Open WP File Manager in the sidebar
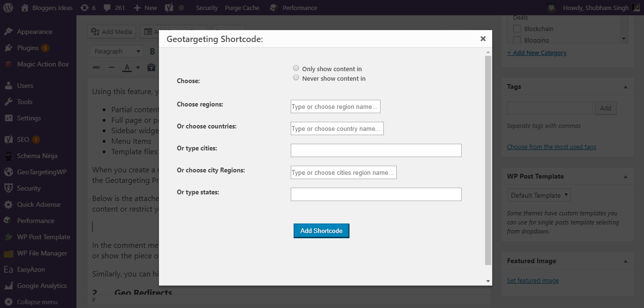Screen dimensions: 644x308 click(x=42, y=253)
